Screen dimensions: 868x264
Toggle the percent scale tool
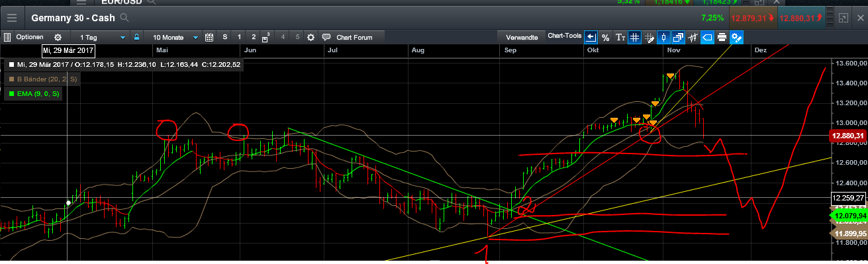coord(605,37)
